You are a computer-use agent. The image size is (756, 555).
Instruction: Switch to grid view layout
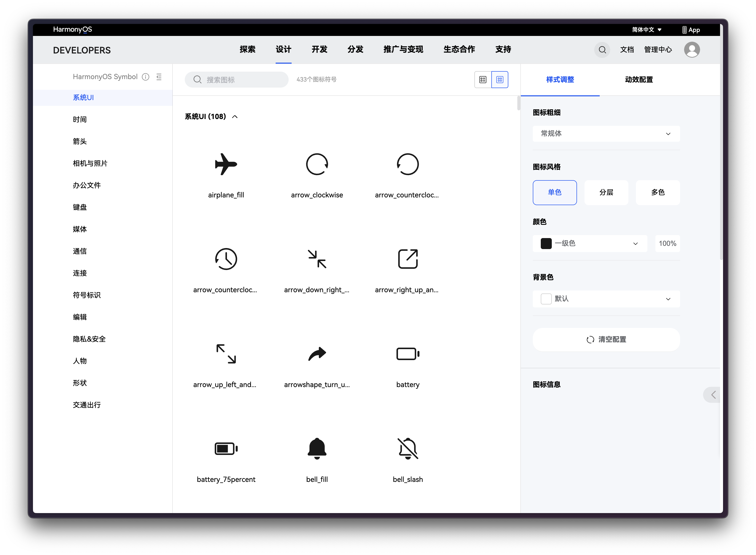click(500, 80)
